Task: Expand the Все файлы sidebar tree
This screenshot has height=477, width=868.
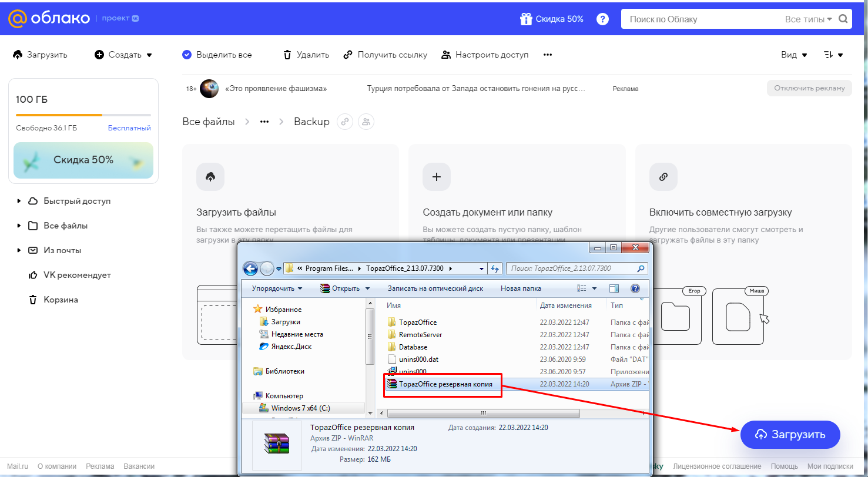Action: (19, 226)
